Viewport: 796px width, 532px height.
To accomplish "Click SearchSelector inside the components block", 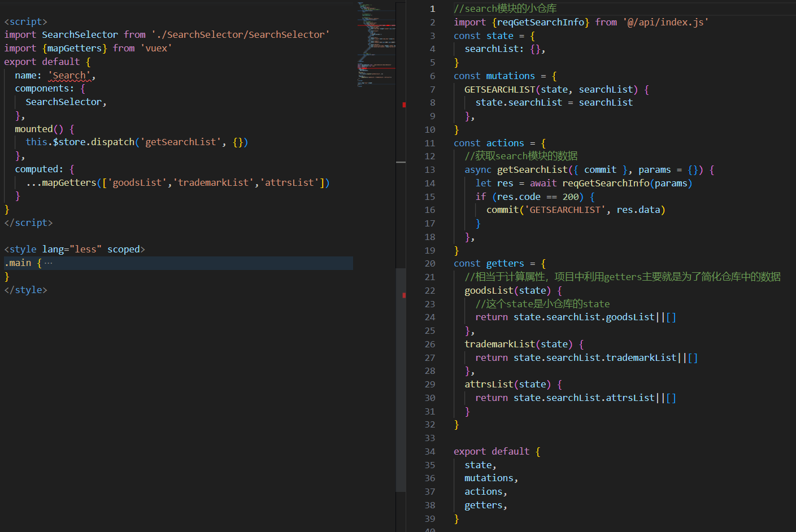I will (63, 102).
